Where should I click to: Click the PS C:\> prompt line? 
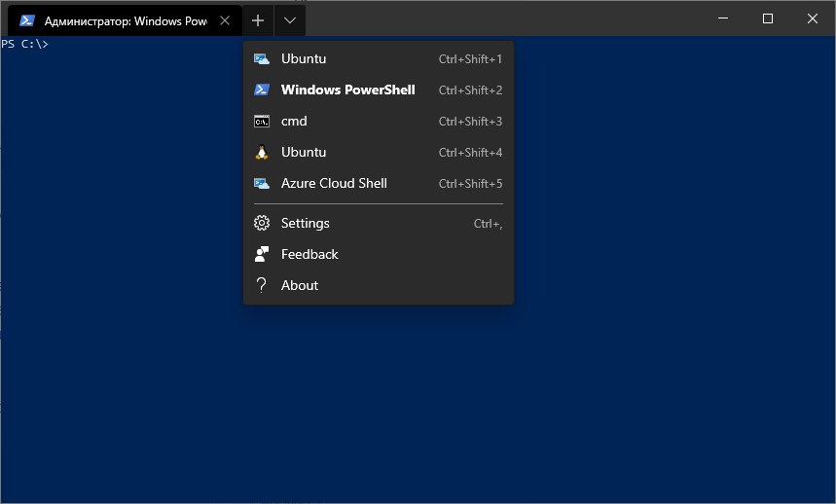25,44
